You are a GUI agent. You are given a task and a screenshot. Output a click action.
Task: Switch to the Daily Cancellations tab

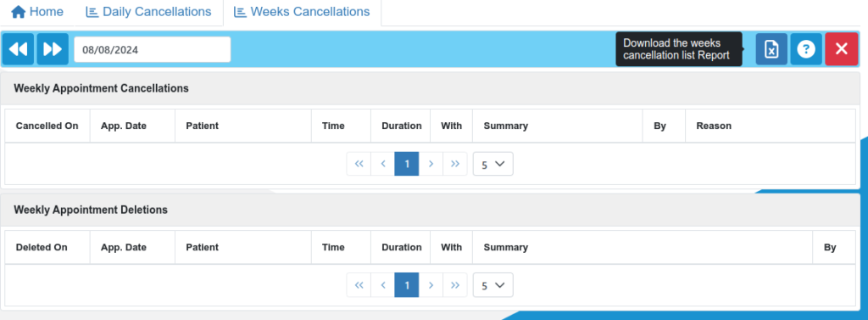click(148, 12)
